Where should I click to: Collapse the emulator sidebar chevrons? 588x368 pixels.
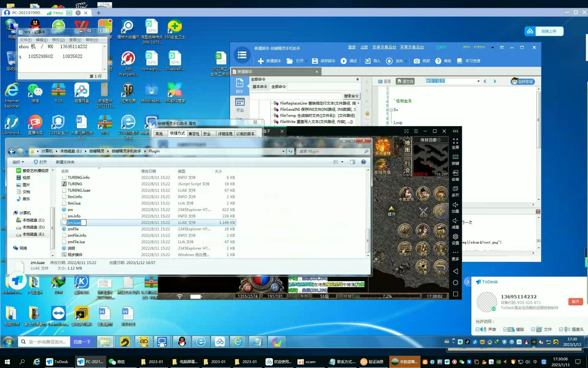point(455,131)
